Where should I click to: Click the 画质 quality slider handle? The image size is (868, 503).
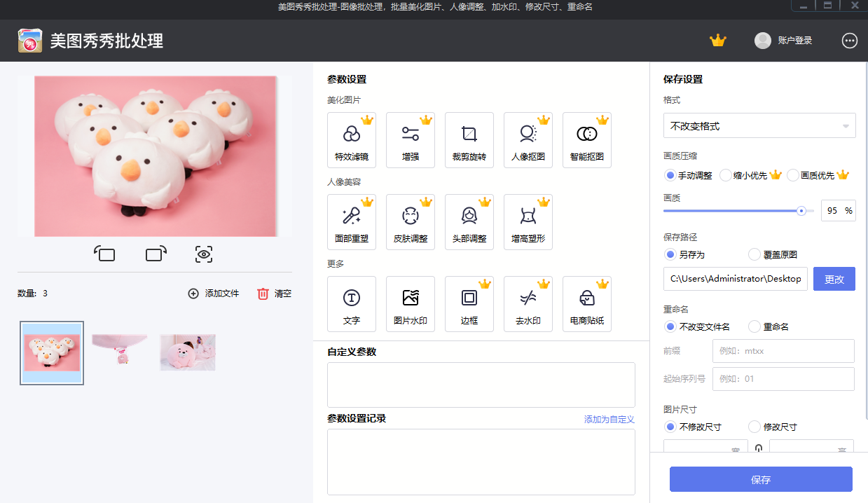coord(801,210)
